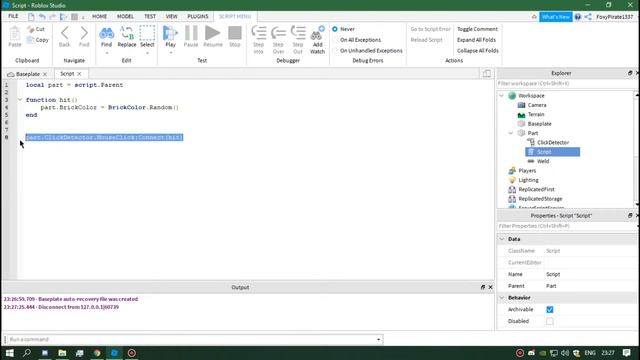The height and width of the screenshot is (360, 640).
Task: Open Find with the binoculars icon
Action: pyautogui.click(x=107, y=33)
